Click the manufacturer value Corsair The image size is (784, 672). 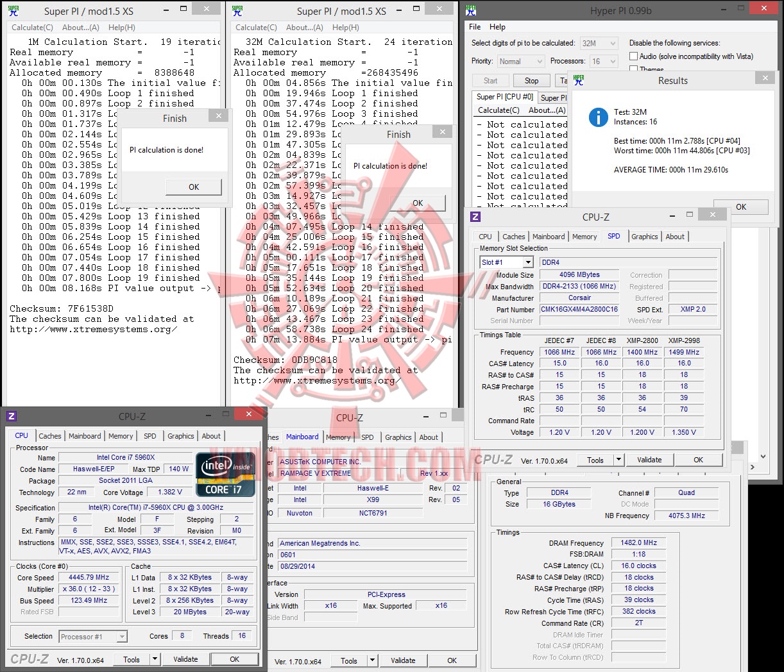579,298
